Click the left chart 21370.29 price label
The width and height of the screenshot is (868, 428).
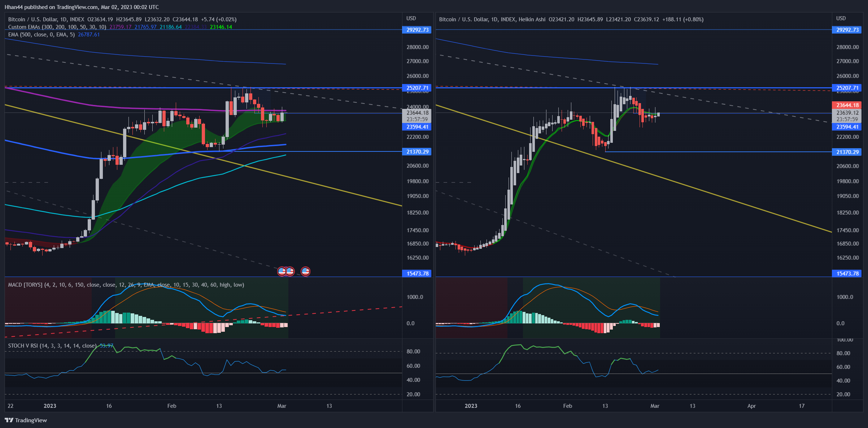tap(417, 152)
